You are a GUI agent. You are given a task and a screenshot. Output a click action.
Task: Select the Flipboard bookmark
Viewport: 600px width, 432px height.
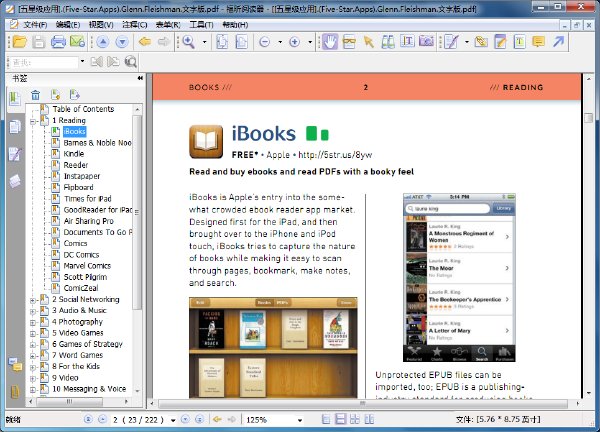[78, 187]
